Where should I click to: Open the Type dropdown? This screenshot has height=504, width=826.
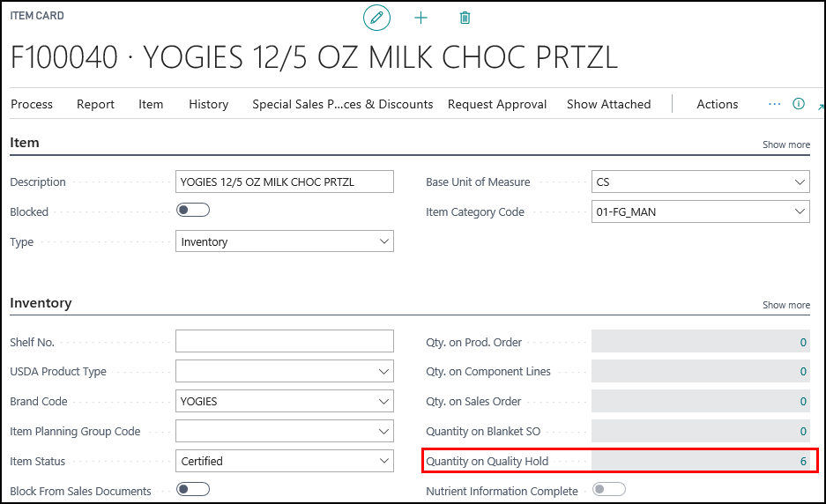click(x=285, y=241)
